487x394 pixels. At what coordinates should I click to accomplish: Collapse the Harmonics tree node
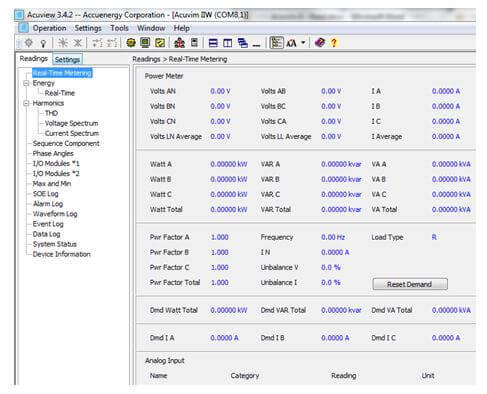coord(26,103)
